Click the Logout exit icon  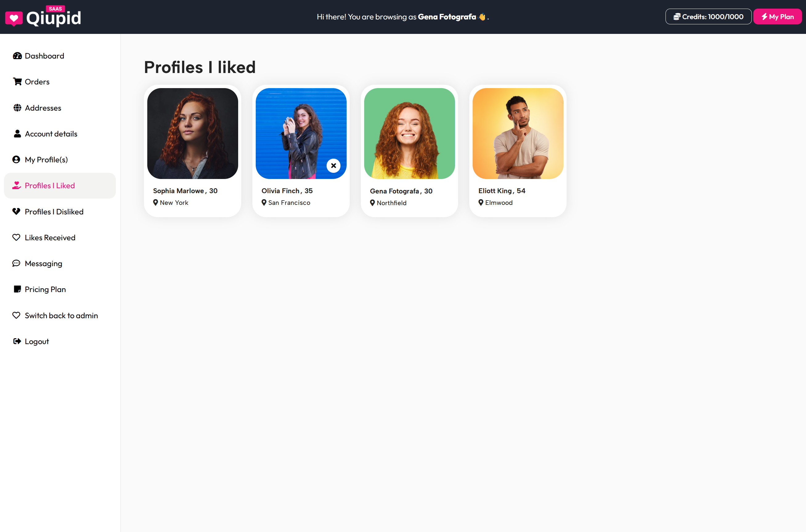(x=17, y=341)
